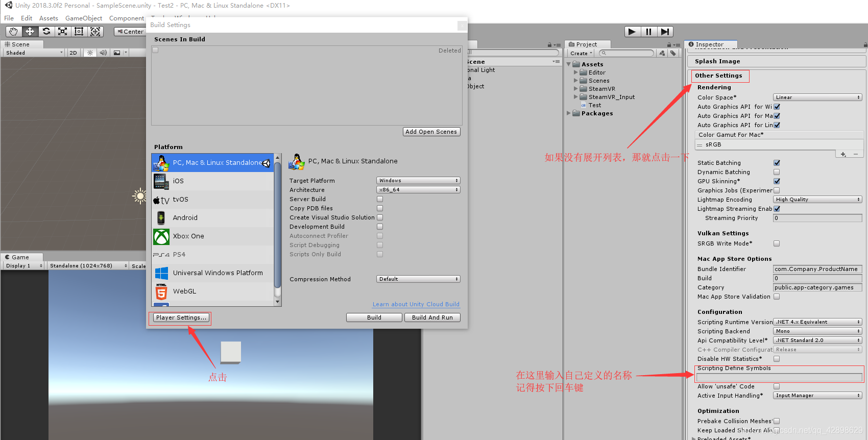This screenshot has width=868, height=440.
Task: Open Architecture x86_64 dropdown
Action: pos(418,190)
